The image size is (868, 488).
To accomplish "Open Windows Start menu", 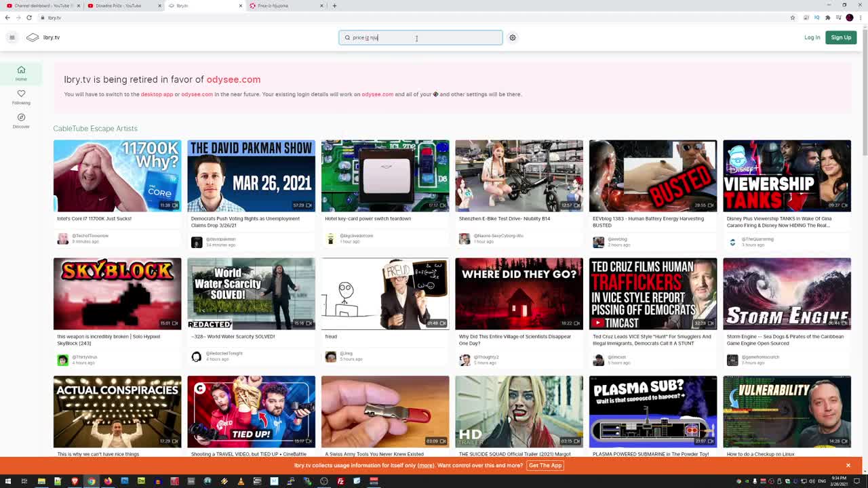I will click(x=7, y=481).
